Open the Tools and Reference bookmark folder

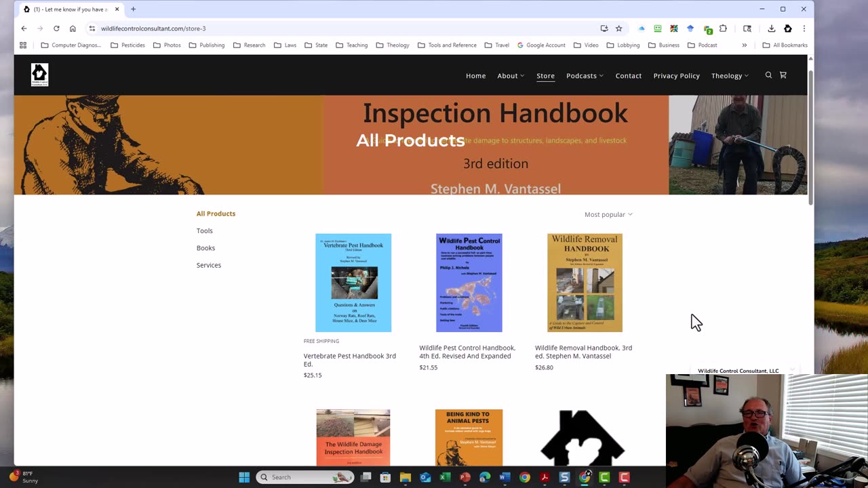[447, 45]
